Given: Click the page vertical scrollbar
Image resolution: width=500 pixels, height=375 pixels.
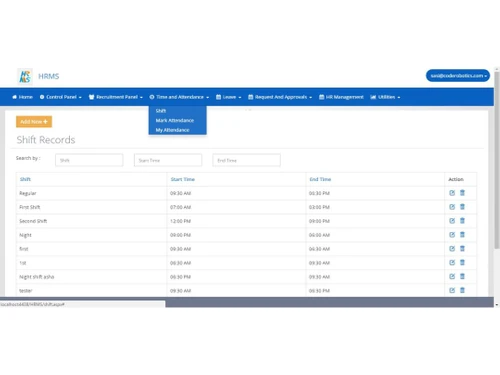Looking at the screenshot, I should click(x=497, y=161).
